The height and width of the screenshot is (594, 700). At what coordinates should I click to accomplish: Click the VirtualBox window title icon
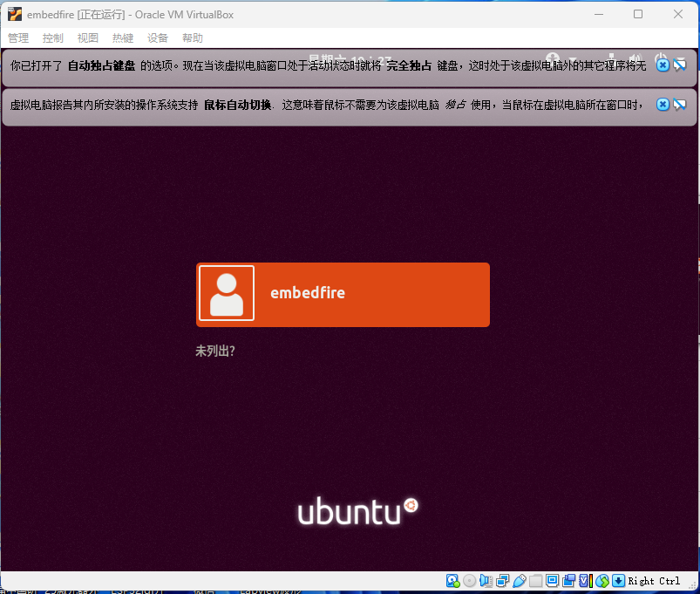click(14, 14)
